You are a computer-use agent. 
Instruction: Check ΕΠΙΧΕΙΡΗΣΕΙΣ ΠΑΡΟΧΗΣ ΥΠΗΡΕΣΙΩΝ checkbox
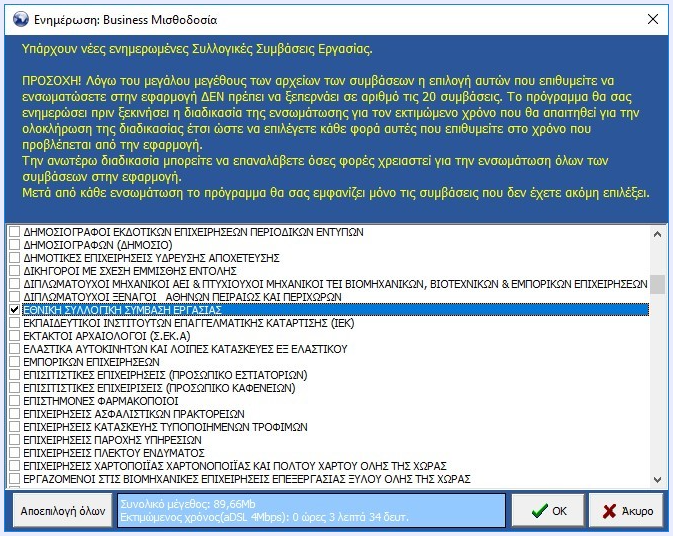pos(14,440)
